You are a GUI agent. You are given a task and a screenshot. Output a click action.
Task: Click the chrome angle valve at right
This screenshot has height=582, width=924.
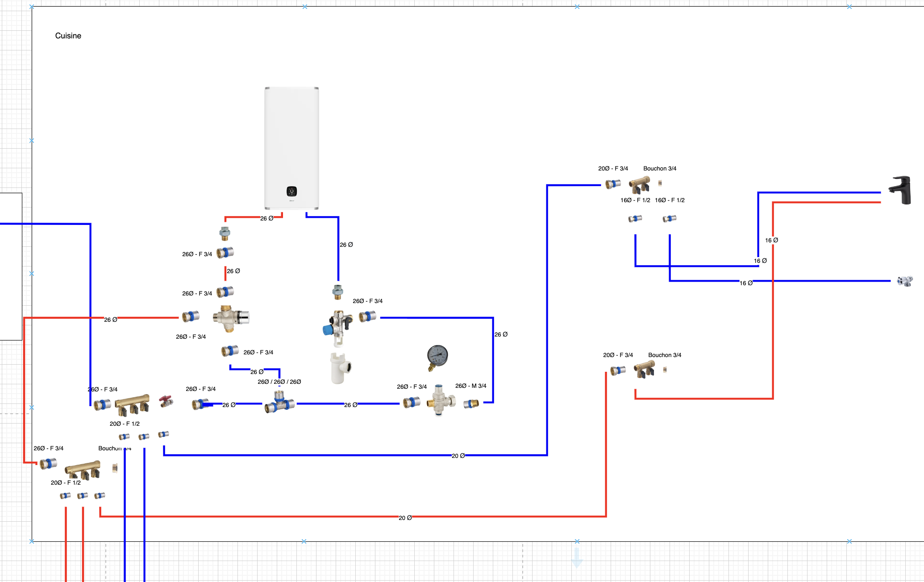click(905, 281)
